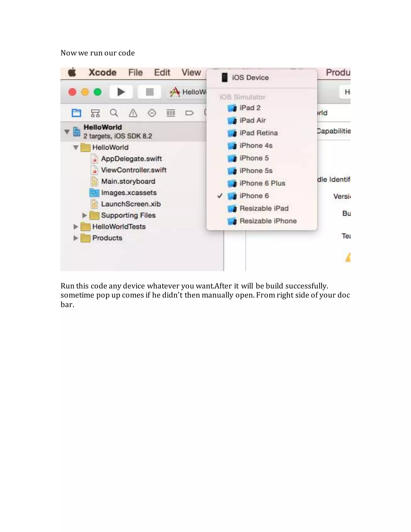Choose Resizable iPhone simulator
The width and height of the screenshot is (411, 532).
click(262, 221)
